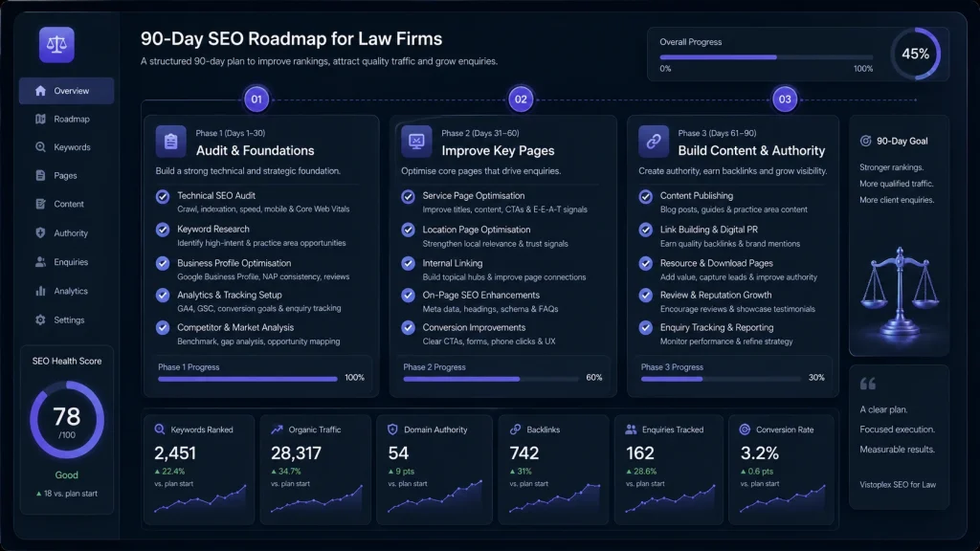Screen dimensions: 980x551
Task: Open the Domain Authority 54 card
Action: coord(434,469)
